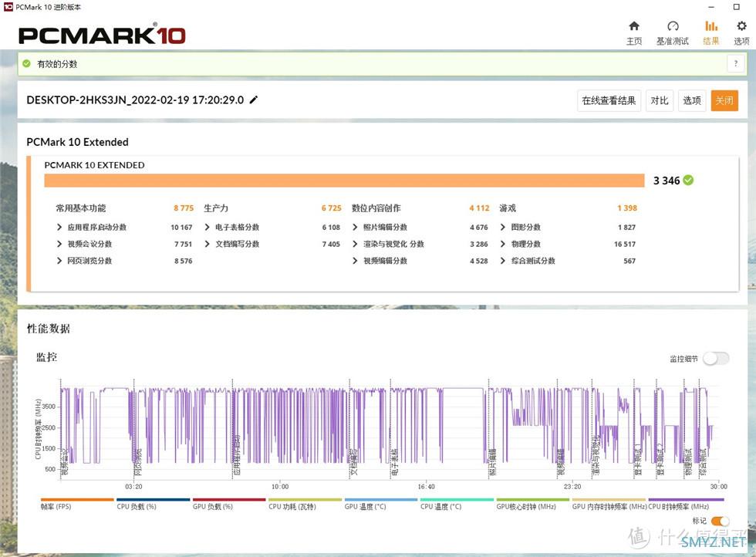The width and height of the screenshot is (756, 557).
Task: Click the 生产力 heading
Action: pos(215,208)
